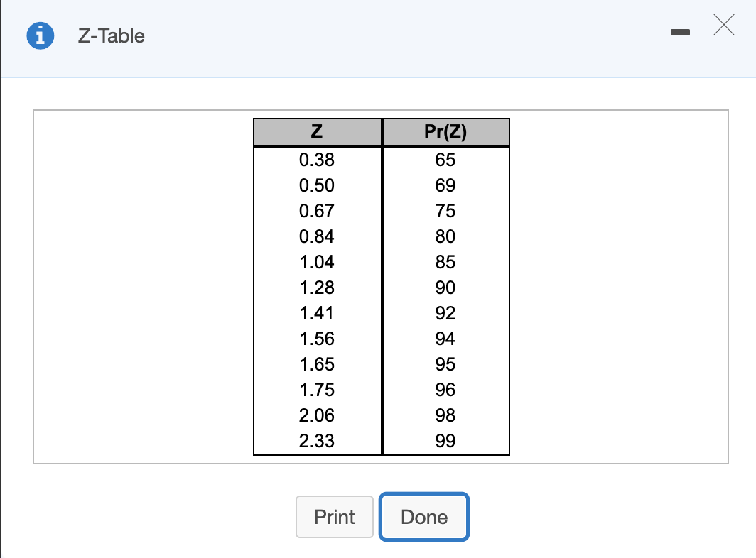Click the Z value 1.75
Image resolution: width=756 pixels, height=558 pixels.
(x=317, y=390)
